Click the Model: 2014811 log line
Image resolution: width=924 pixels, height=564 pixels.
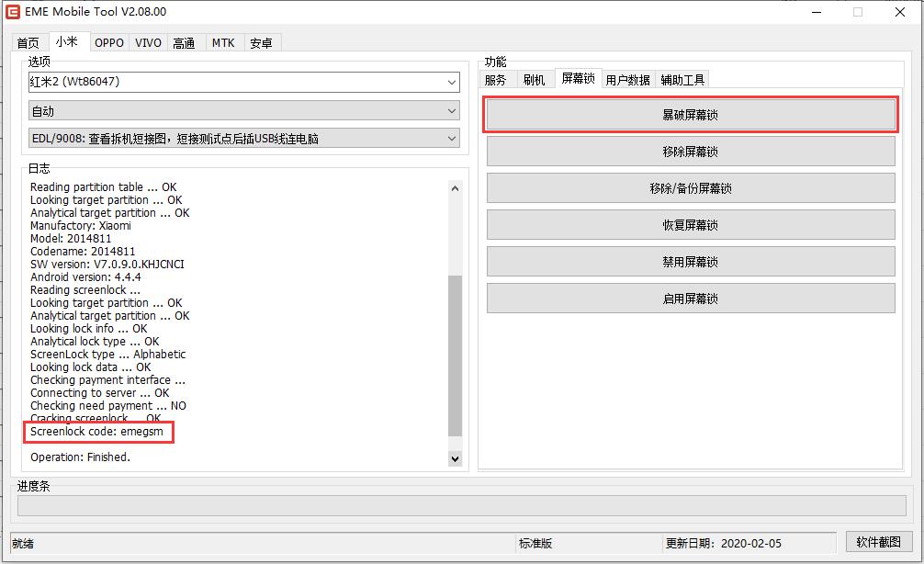(x=71, y=239)
